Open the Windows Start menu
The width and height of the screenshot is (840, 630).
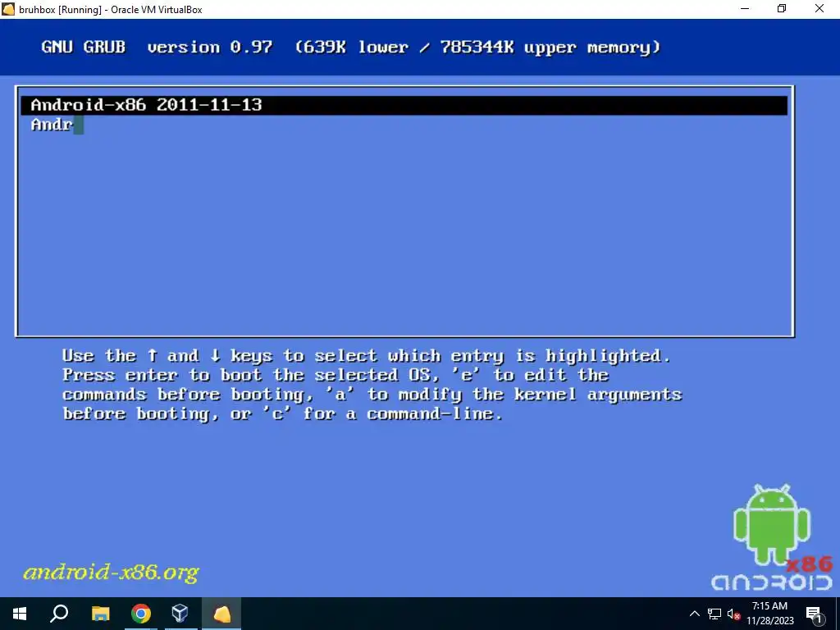(x=20, y=614)
